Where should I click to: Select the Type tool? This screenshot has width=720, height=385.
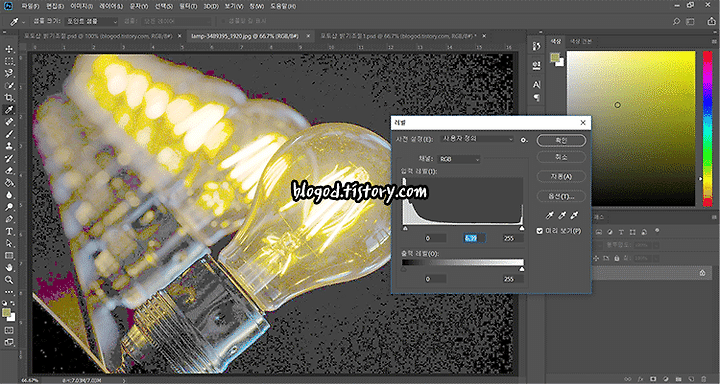pos(9,232)
